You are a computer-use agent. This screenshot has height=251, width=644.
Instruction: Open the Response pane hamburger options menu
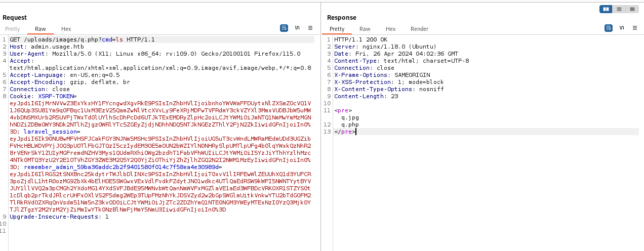(x=634, y=28)
